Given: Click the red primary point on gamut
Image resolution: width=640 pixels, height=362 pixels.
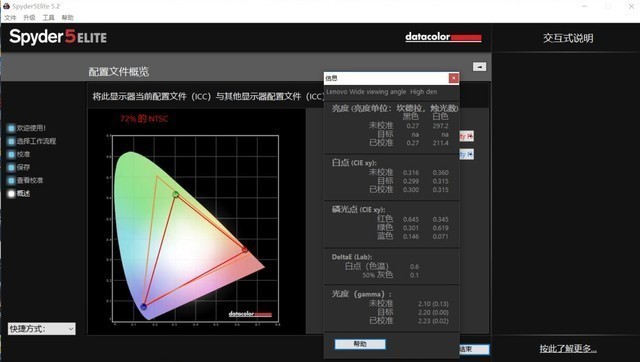Looking at the screenshot, I should (244, 249).
